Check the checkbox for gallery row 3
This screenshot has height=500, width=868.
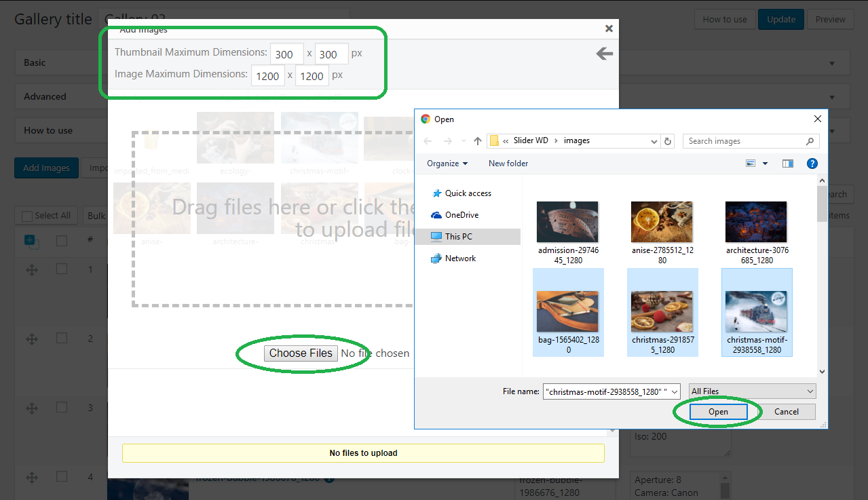tap(62, 407)
